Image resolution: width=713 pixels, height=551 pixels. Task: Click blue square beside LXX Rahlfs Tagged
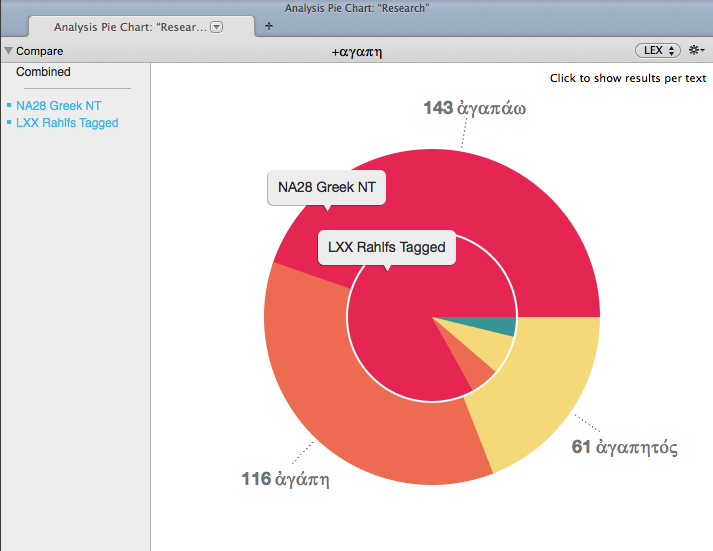tap(9, 123)
